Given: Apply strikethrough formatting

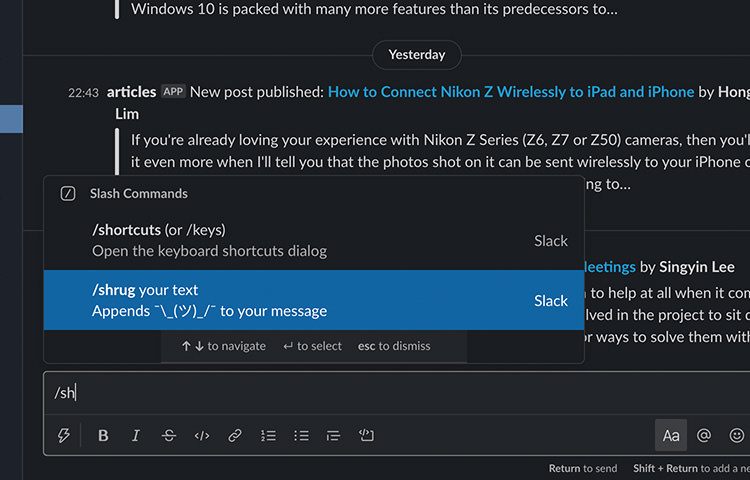Looking at the screenshot, I should pyautogui.click(x=168, y=436).
